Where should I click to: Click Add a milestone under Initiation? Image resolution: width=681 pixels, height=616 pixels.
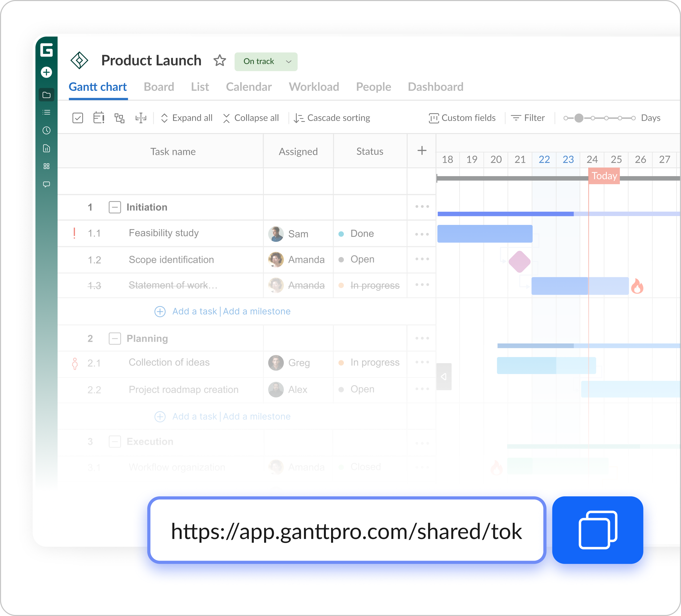pyautogui.click(x=257, y=311)
